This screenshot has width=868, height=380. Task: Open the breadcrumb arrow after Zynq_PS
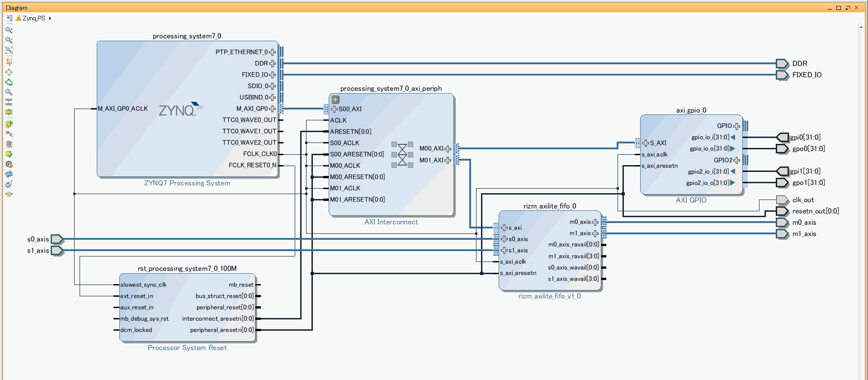click(x=50, y=19)
